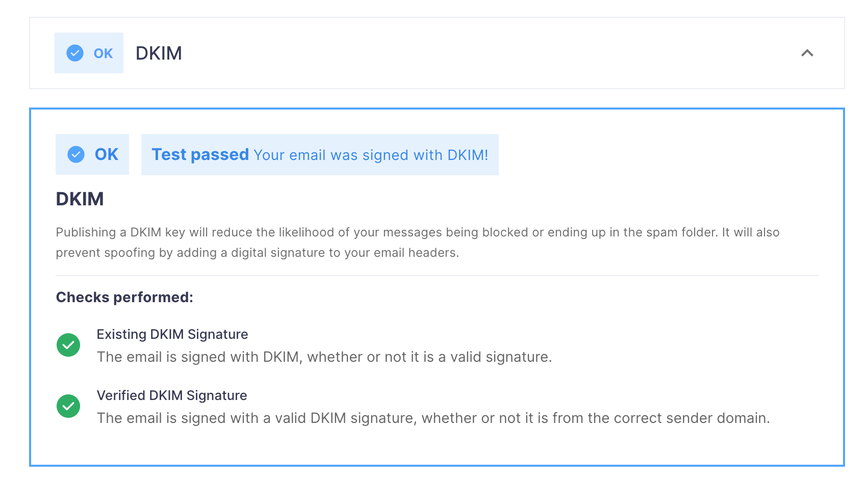Screen dimensions: 868x480
Task: Click the blue checkmark icon in the large OK badge
Action: [76, 154]
